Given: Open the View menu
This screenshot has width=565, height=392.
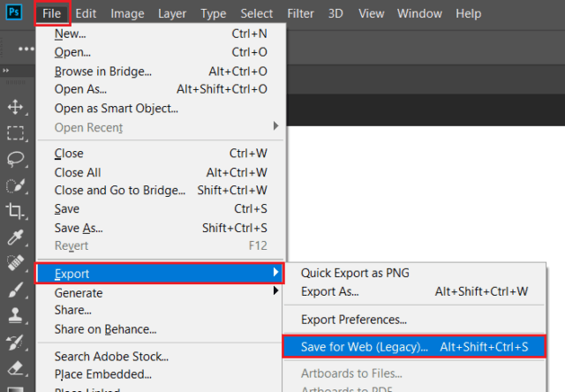Looking at the screenshot, I should 371,13.
